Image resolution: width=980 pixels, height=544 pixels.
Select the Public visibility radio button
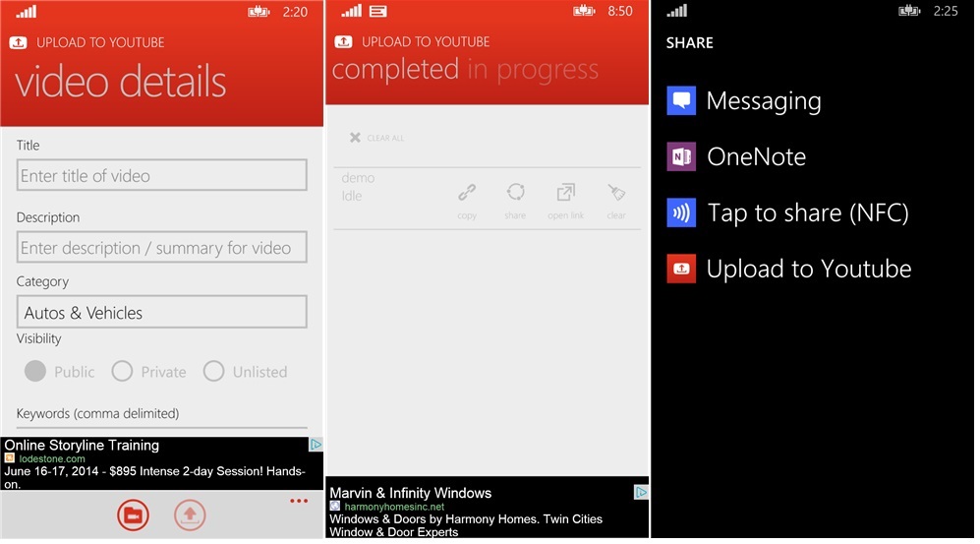[x=36, y=372]
